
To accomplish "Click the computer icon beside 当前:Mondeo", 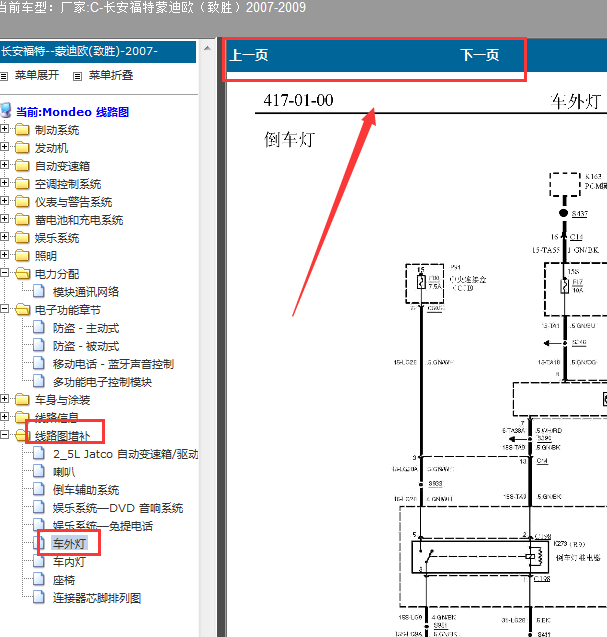I will pyautogui.click(x=6, y=110).
